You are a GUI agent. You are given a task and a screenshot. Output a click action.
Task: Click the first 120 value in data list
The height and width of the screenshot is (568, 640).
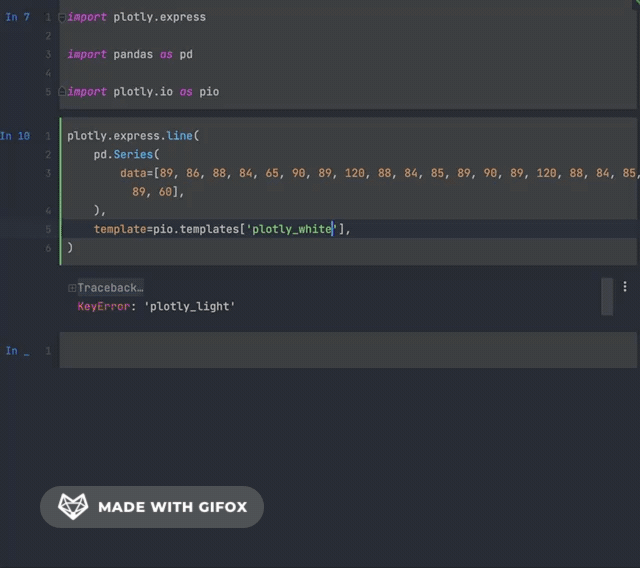355,173
